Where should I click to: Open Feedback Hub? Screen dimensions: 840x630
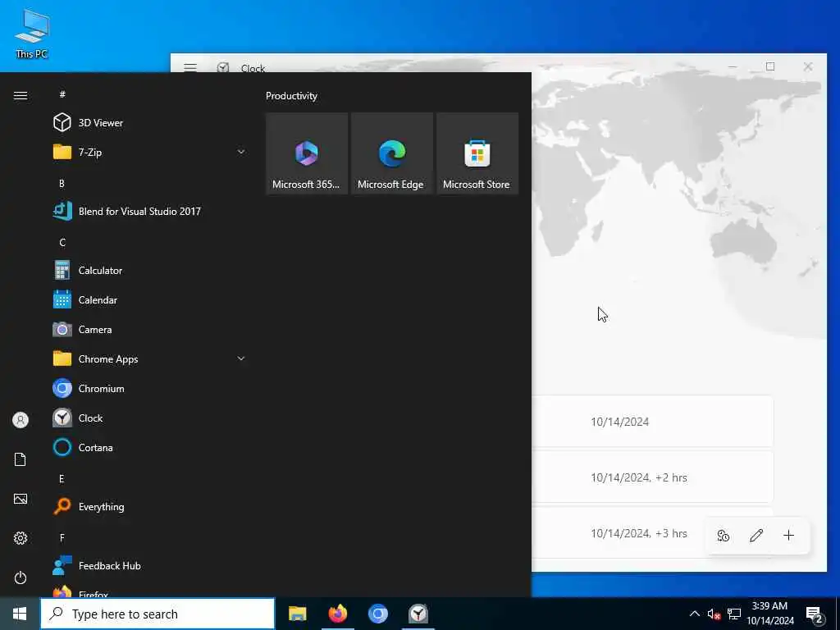[x=149, y=566]
